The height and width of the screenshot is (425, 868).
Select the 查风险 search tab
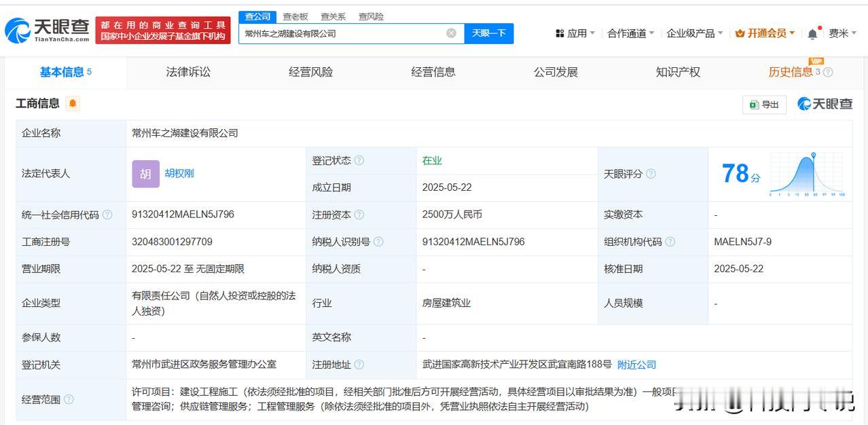(x=371, y=16)
